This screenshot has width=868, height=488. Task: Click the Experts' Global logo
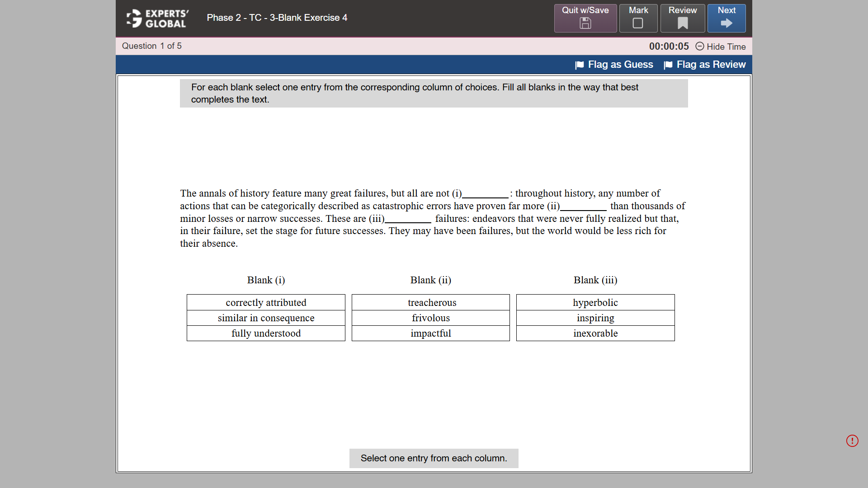point(157,19)
